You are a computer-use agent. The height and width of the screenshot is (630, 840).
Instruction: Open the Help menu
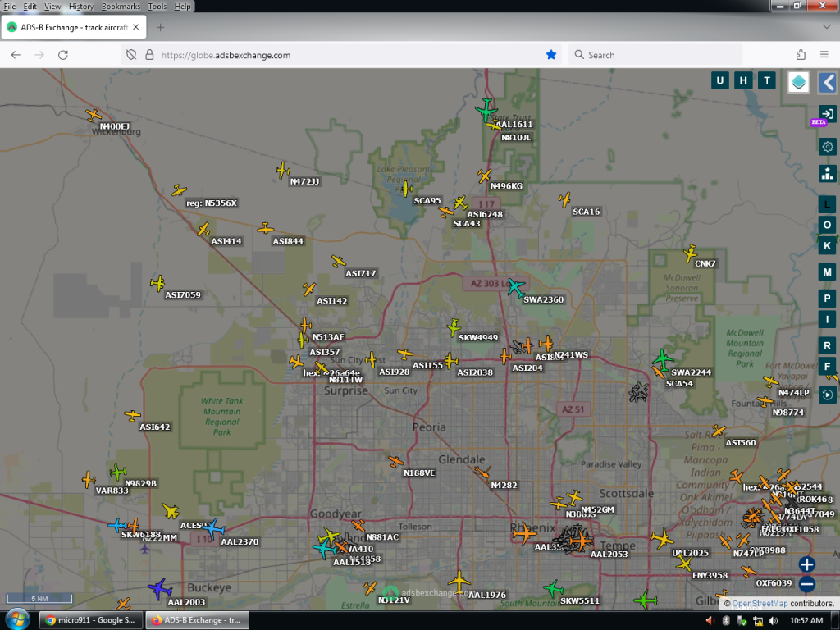click(182, 7)
